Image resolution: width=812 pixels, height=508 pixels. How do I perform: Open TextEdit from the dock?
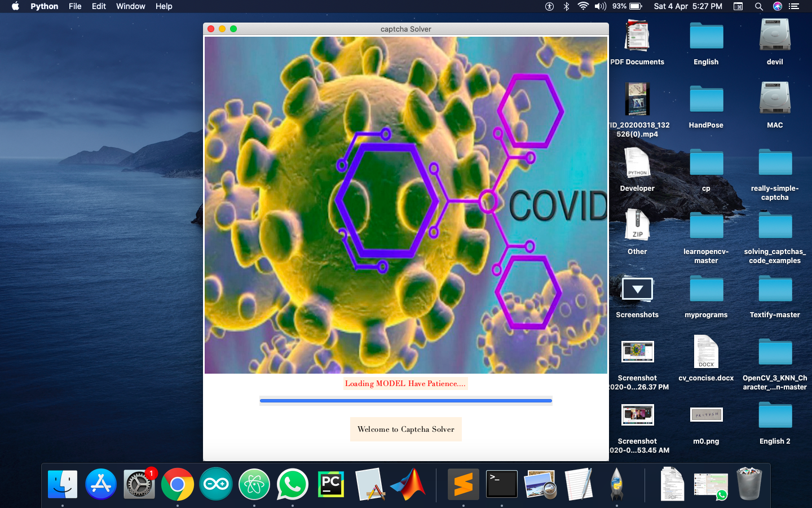click(x=579, y=484)
